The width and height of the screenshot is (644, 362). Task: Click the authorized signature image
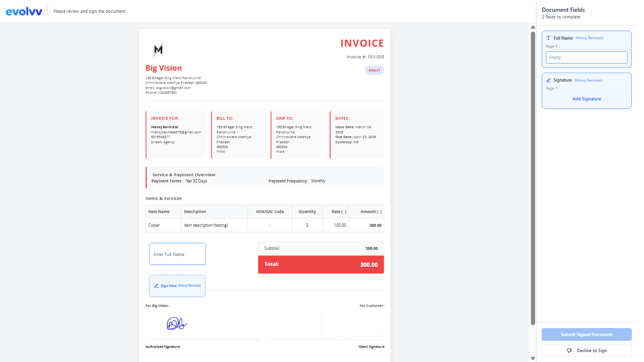click(177, 323)
